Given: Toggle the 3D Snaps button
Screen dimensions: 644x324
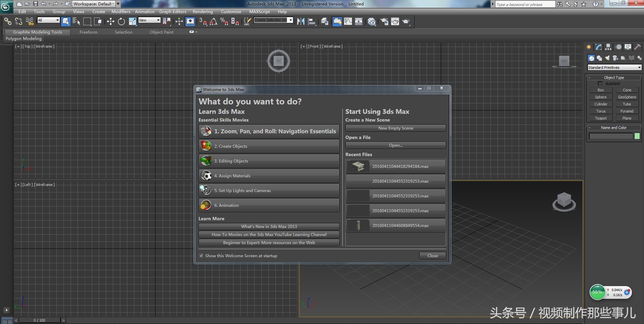Looking at the screenshot, I should [x=203, y=21].
